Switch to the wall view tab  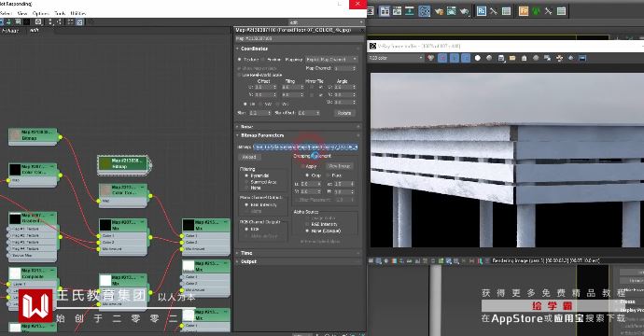coord(35,31)
